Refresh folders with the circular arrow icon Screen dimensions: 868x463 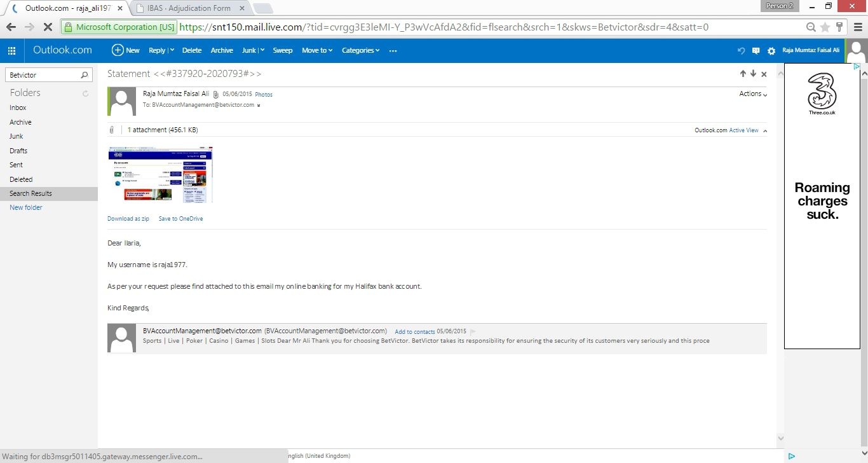[86, 93]
